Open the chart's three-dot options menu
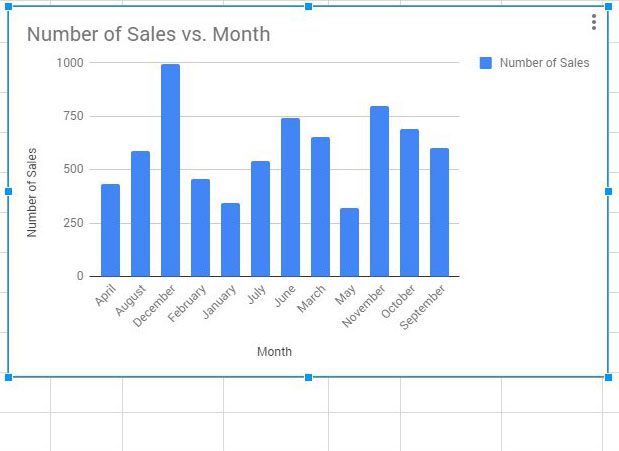Screen dimensions: 619x451 (594, 22)
